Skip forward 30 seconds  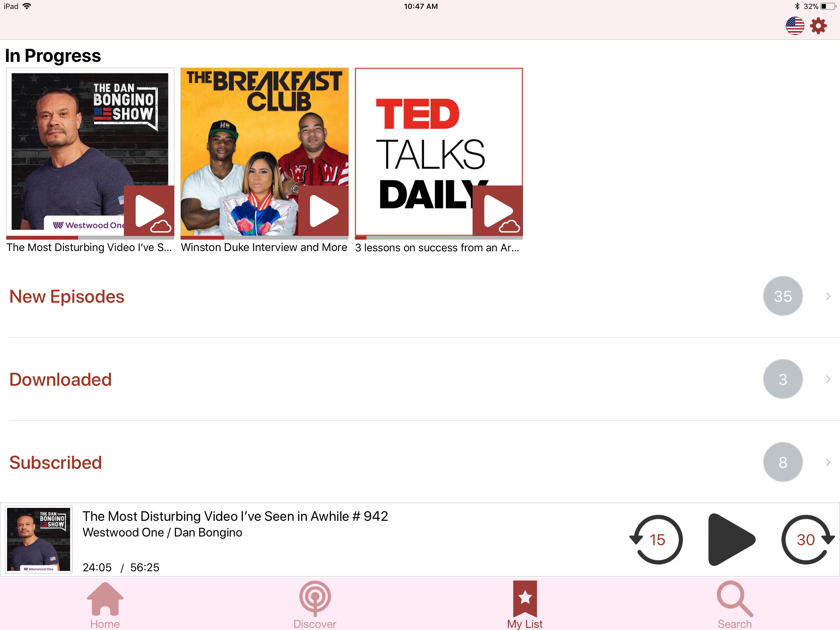click(806, 539)
